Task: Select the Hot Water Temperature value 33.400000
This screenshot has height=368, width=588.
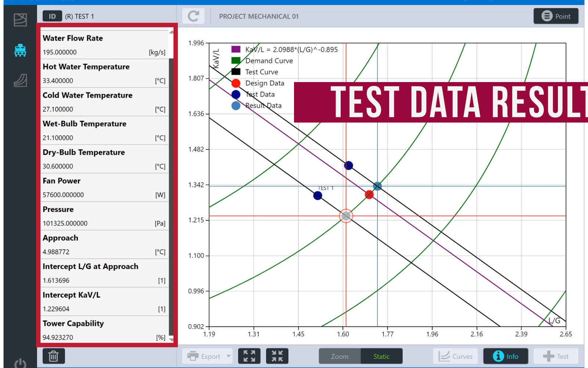Action: pos(58,81)
